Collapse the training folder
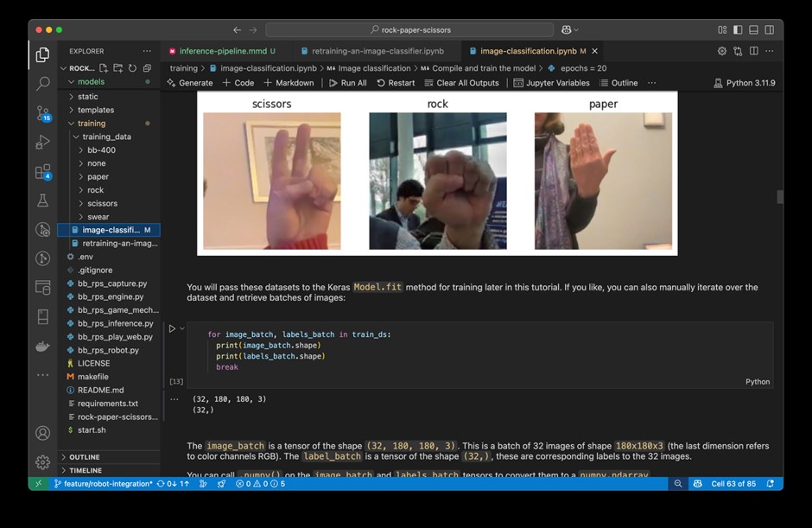This screenshot has height=528, width=812. pyautogui.click(x=109, y=124)
